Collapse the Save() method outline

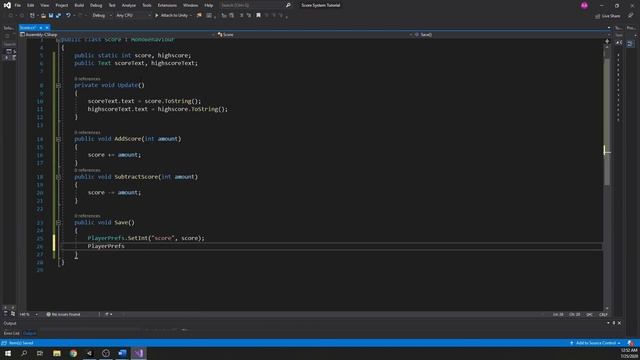(x=58, y=223)
